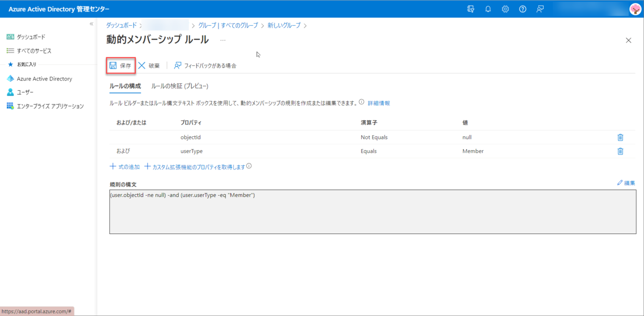Open エンタープライズ アプリケーション in sidebar

(45, 106)
